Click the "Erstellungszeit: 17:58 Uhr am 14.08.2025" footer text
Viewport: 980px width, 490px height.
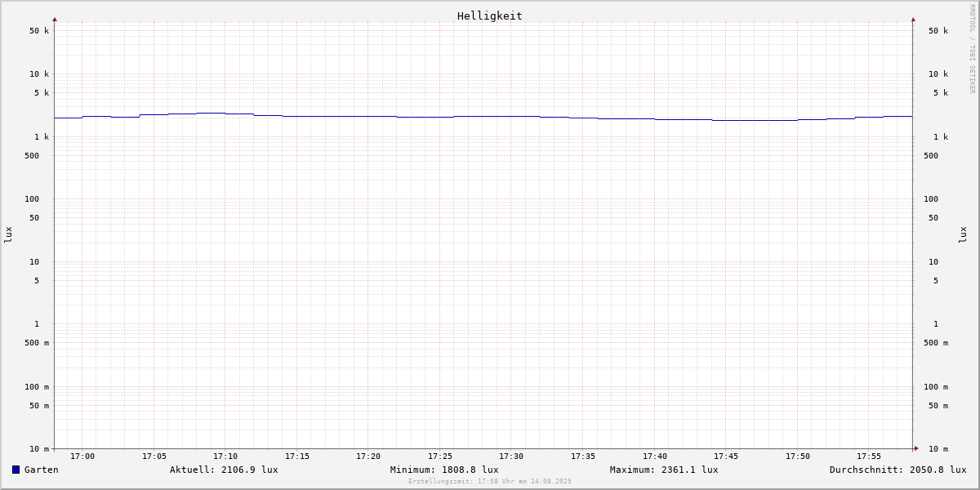pyautogui.click(x=490, y=482)
